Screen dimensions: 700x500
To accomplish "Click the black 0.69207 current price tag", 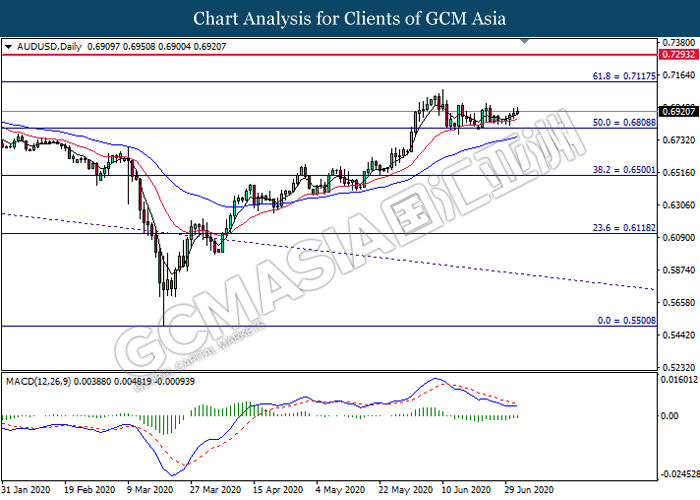I will click(x=677, y=112).
